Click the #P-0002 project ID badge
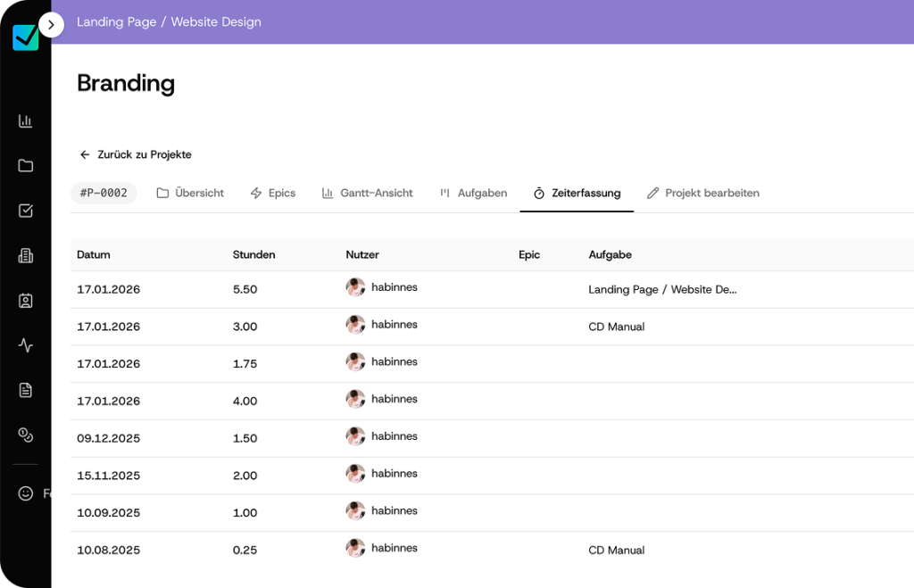The height and width of the screenshot is (588, 914). pyautogui.click(x=104, y=193)
